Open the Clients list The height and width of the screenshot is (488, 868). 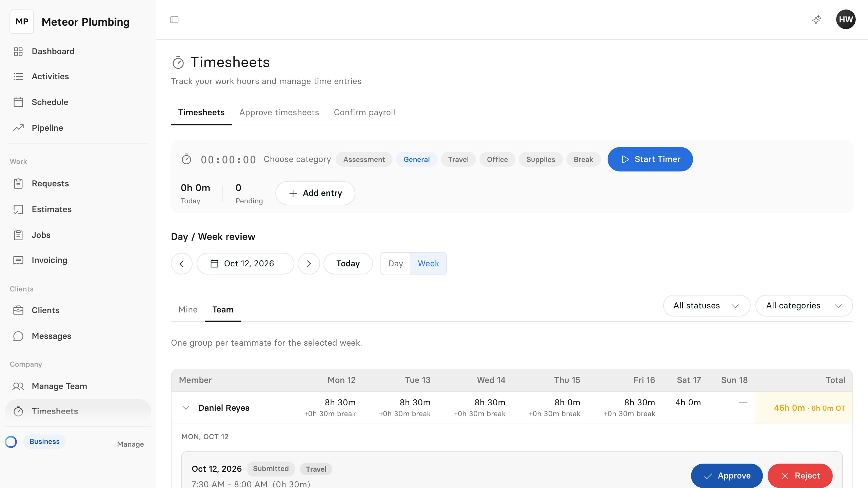pyautogui.click(x=78, y=310)
